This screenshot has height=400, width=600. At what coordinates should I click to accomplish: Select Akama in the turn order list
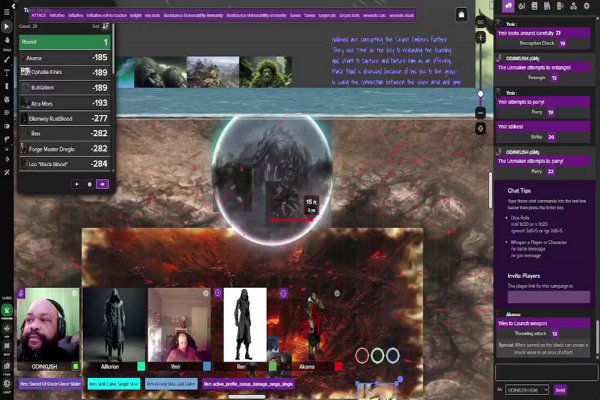pyautogui.click(x=65, y=58)
